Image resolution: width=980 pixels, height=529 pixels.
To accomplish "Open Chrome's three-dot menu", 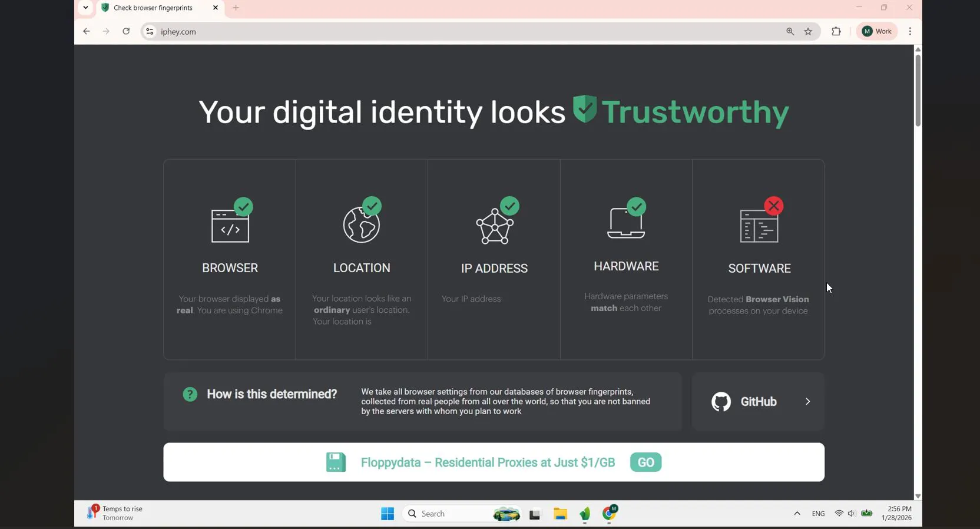I will click(x=911, y=32).
